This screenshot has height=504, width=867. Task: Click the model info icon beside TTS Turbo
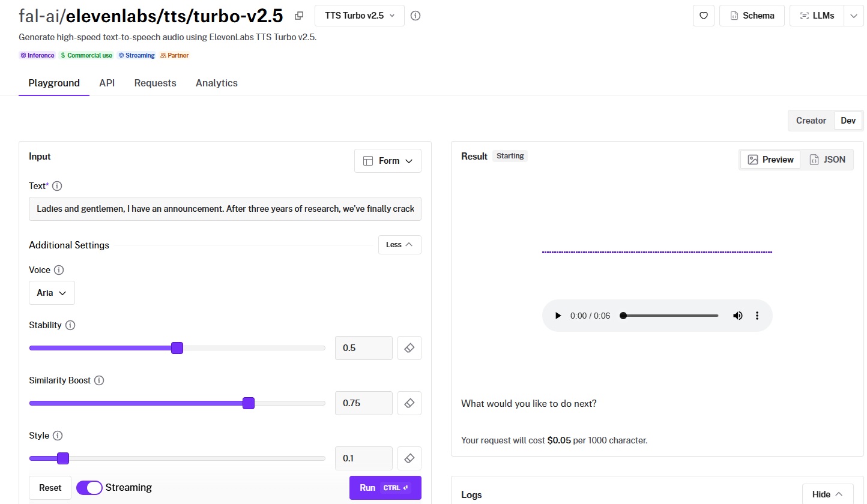pos(415,16)
